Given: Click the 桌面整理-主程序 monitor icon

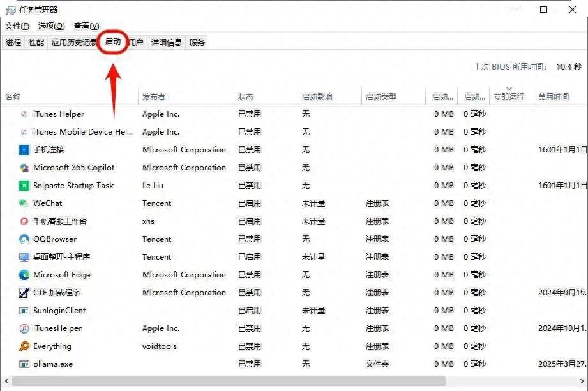Looking at the screenshot, I should (x=24, y=257).
